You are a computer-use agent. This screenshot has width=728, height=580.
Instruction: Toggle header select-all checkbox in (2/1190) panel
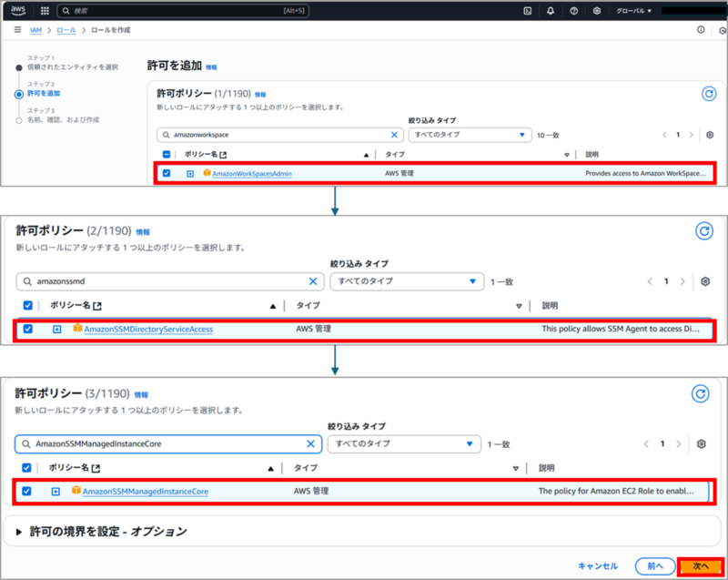click(28, 305)
